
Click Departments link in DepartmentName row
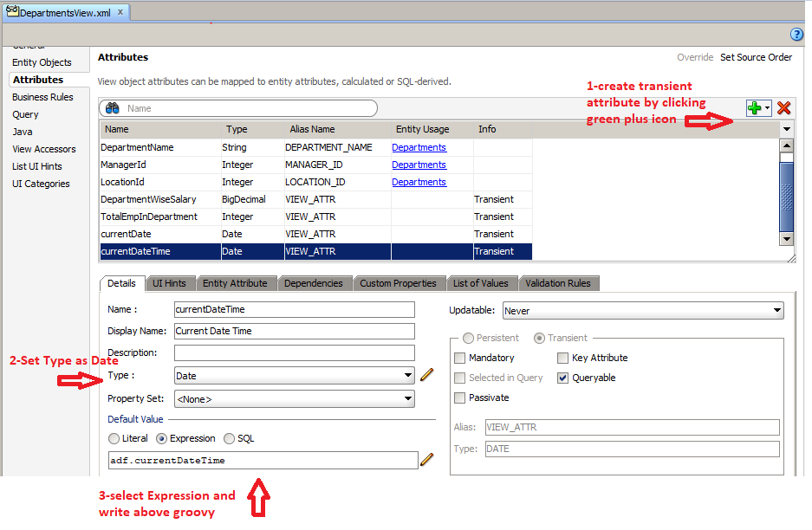[419, 147]
